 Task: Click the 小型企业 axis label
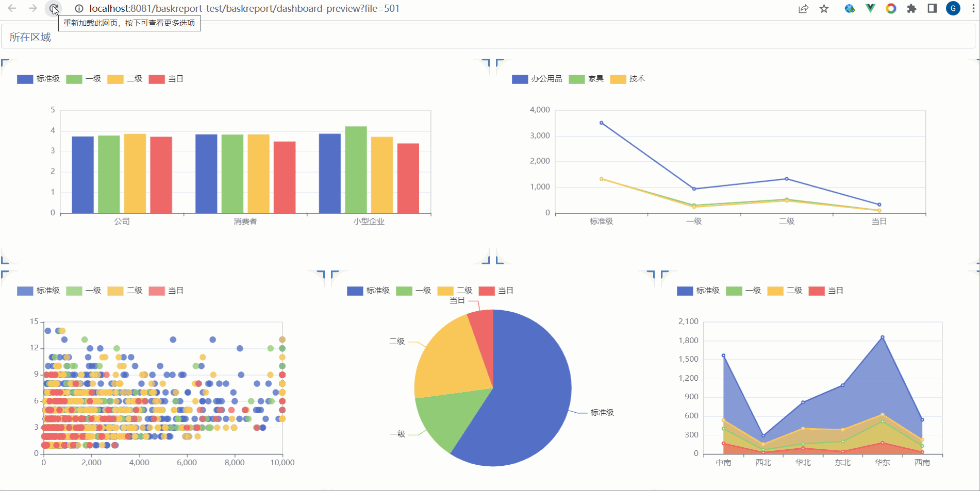[x=369, y=222]
